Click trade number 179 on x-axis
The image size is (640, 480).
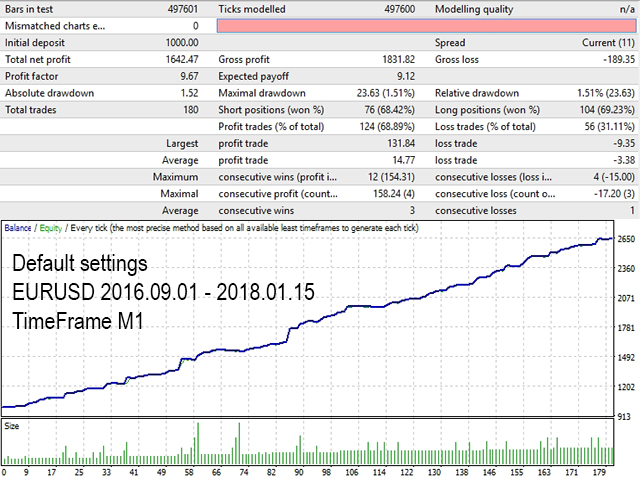(x=599, y=472)
